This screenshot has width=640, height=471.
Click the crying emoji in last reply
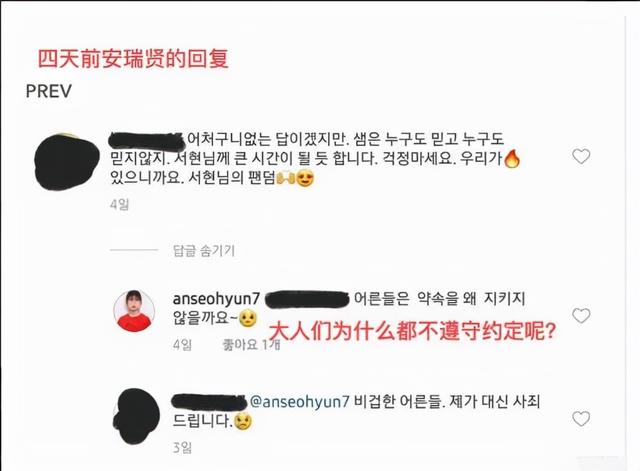pyautogui.click(x=243, y=421)
